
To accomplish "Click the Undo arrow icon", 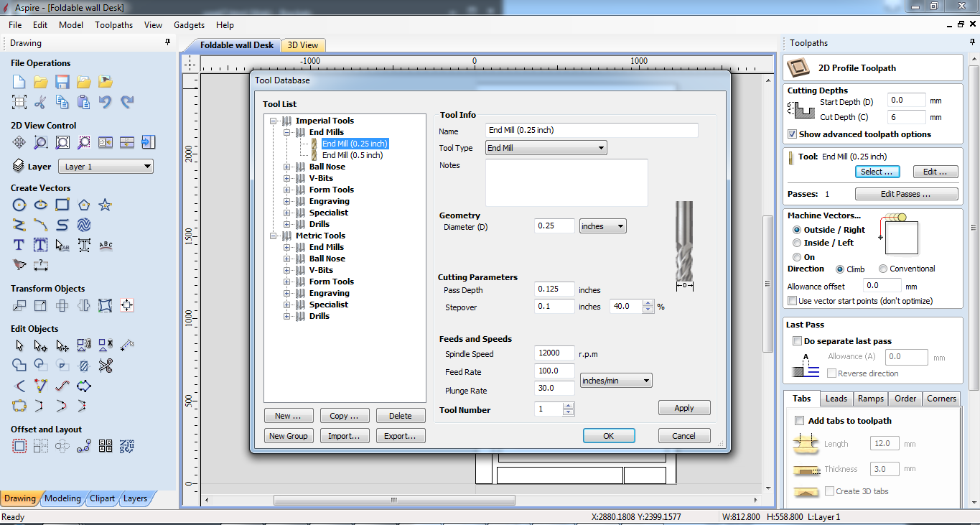I will pyautogui.click(x=106, y=102).
